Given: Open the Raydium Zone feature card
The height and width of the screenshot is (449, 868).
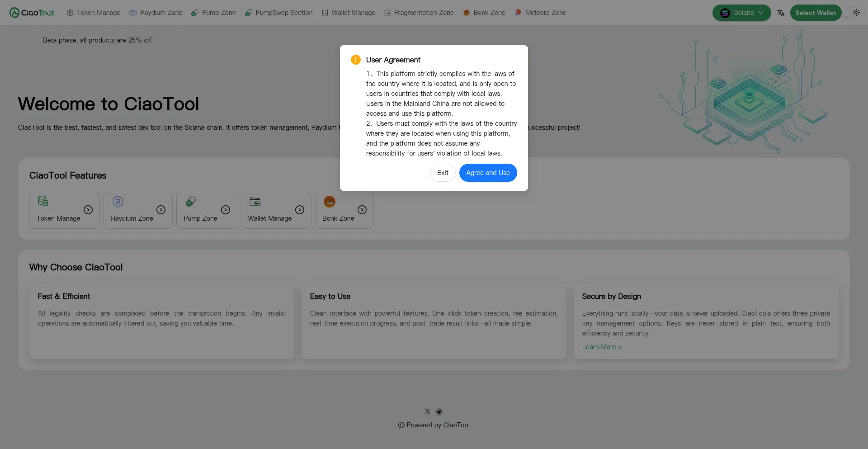Looking at the screenshot, I should pos(138,210).
